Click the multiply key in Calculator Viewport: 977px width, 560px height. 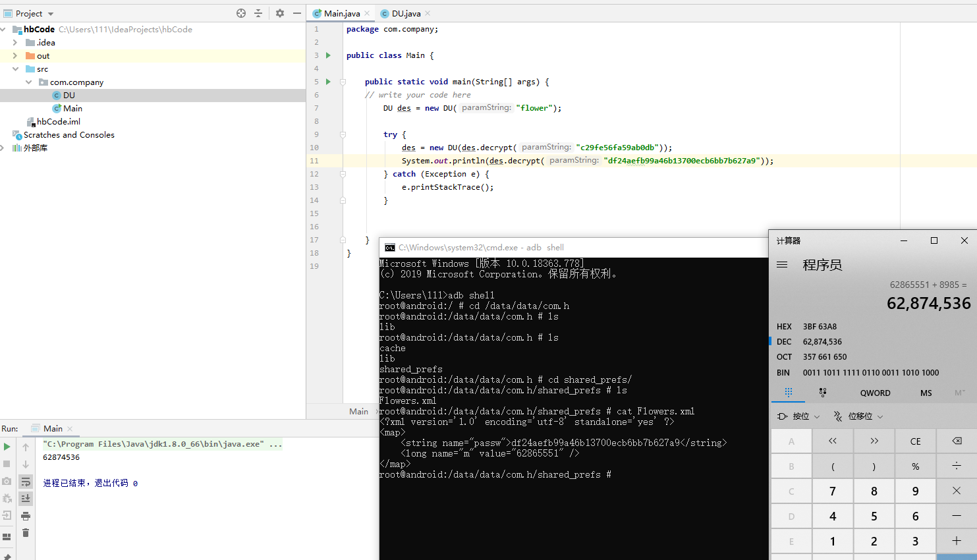coord(957,491)
